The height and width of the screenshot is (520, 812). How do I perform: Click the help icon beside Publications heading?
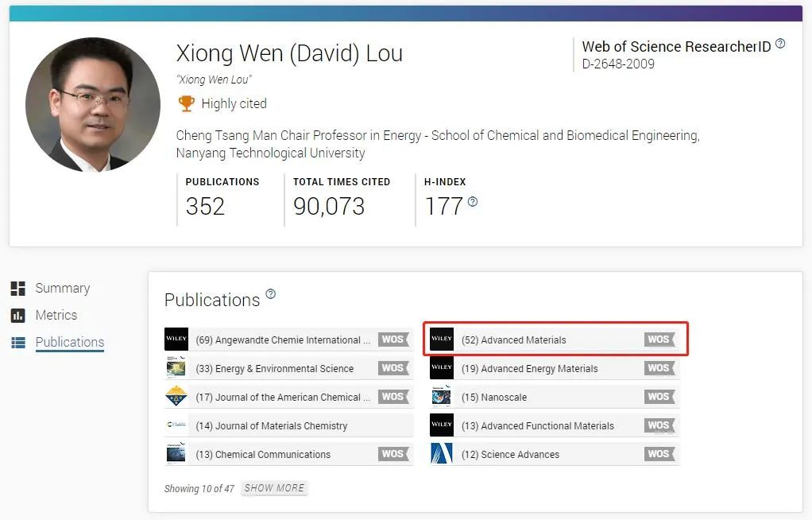coord(270,294)
